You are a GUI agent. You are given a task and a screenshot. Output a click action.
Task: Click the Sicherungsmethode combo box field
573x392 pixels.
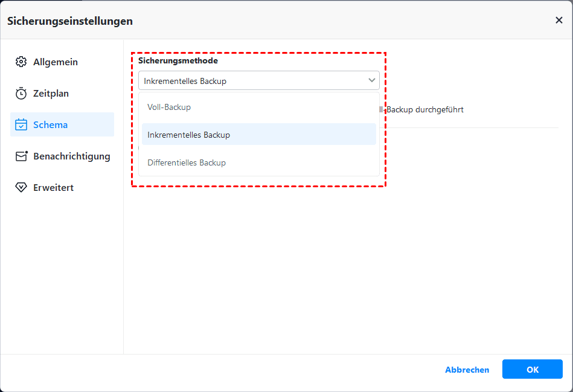[248, 81]
